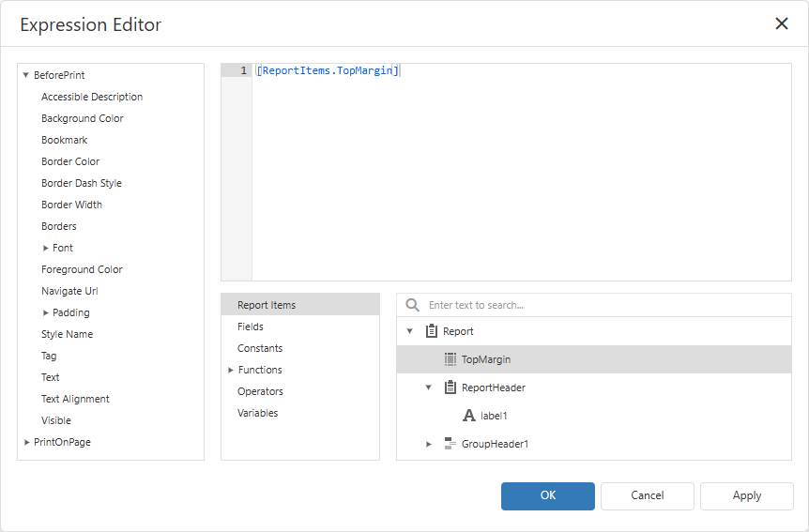Image resolution: width=809 pixels, height=532 pixels.
Task: Click the label1 letter A icon
Action: (468, 416)
